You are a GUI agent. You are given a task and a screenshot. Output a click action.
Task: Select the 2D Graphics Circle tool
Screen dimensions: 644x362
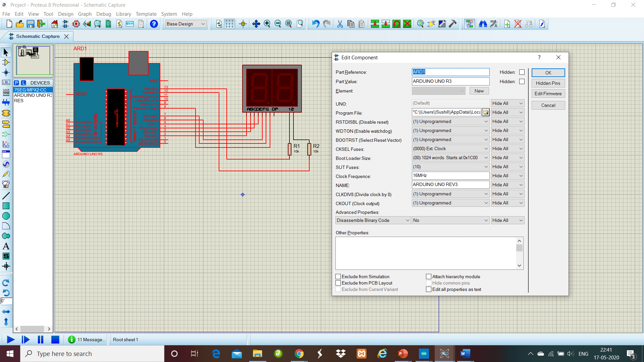click(x=6, y=216)
